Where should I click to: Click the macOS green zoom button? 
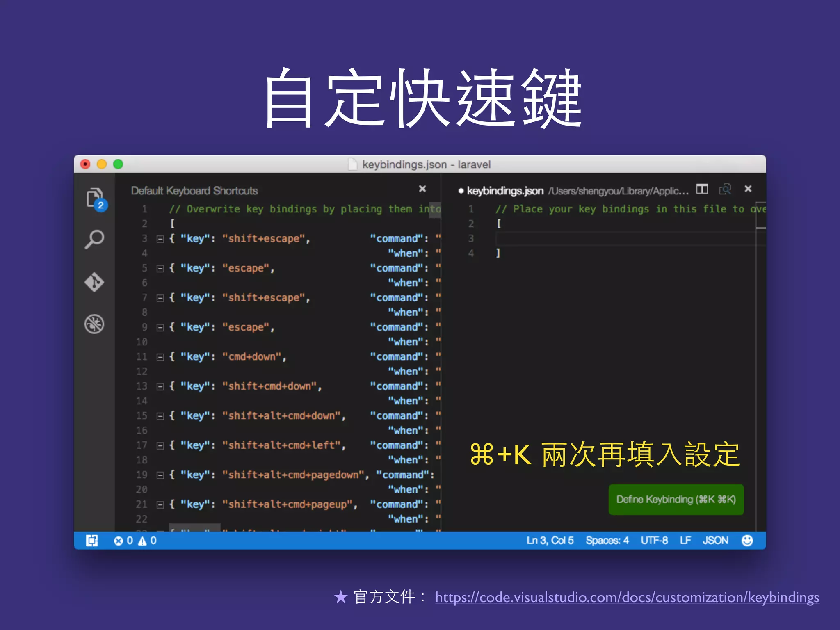pyautogui.click(x=118, y=164)
